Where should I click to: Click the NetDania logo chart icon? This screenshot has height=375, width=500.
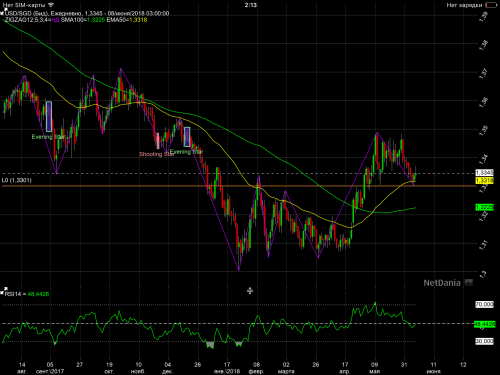pyautogui.click(x=469, y=283)
